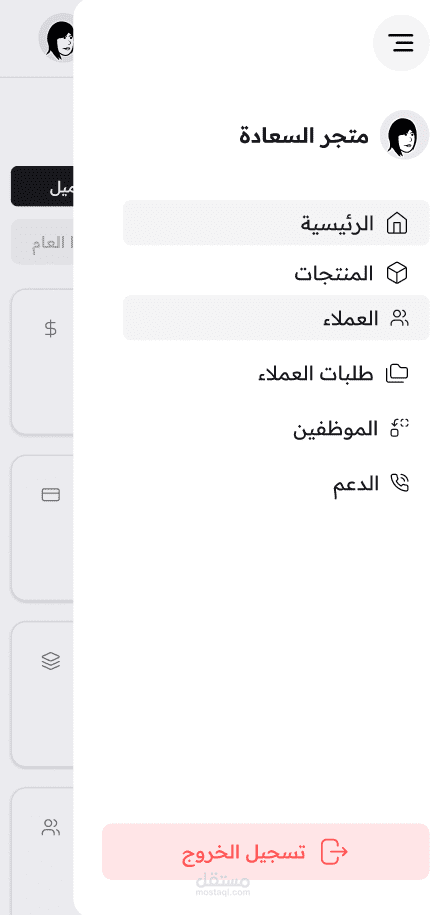446x915 pixels.
Task: Open the الموظفين section
Action: [276, 428]
